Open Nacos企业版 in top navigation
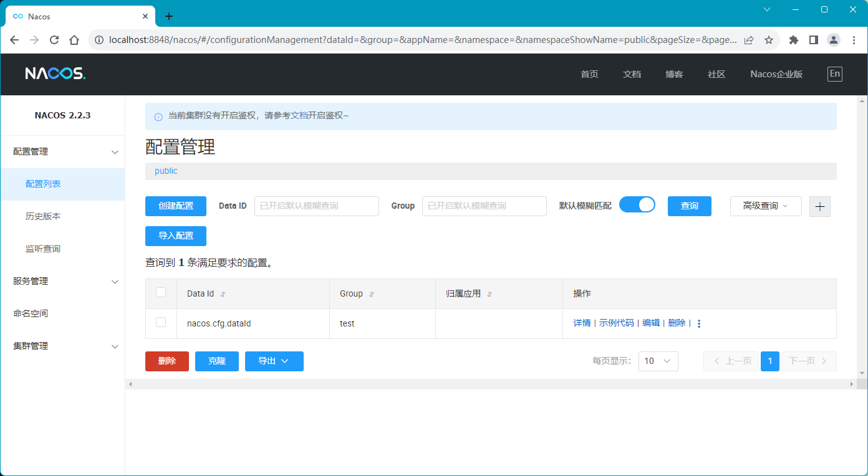868x476 pixels. pyautogui.click(x=776, y=74)
